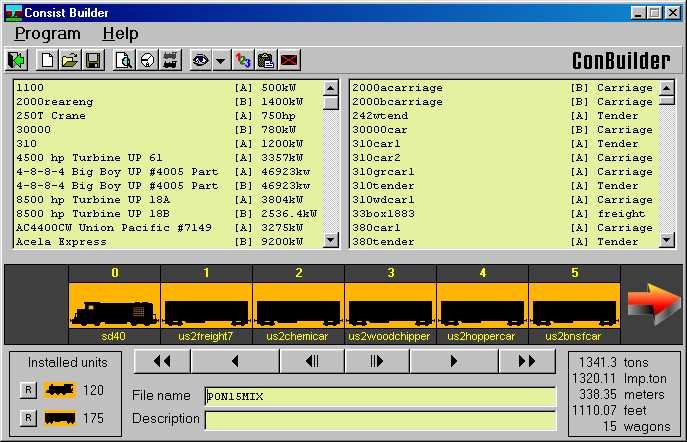Select engine '8500 hp Turbine UP 18B'
The width and height of the screenshot is (687, 442).
point(167,214)
